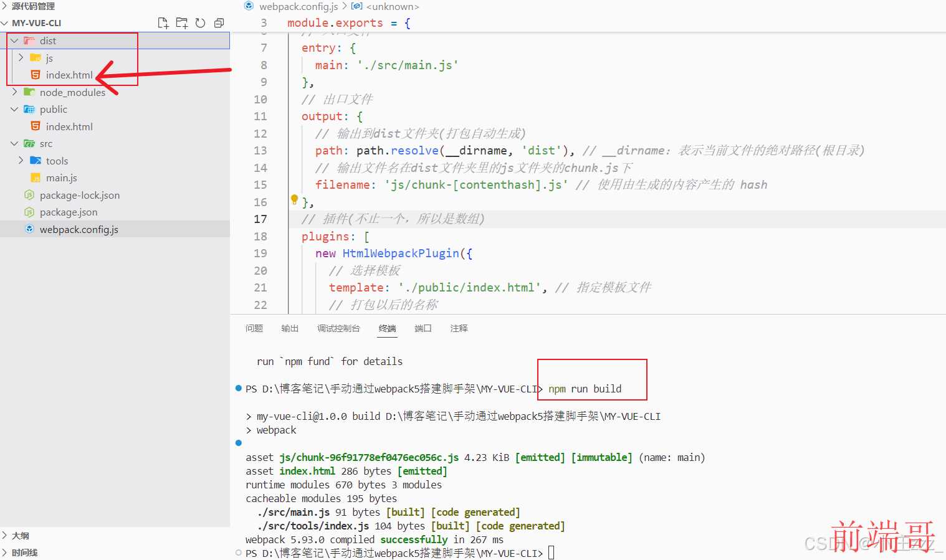Collapse the MY-VUE-CLI project section
The height and width of the screenshot is (560, 946).
point(5,23)
